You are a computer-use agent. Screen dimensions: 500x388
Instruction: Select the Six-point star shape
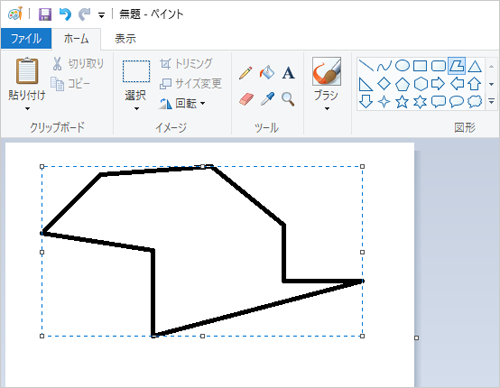pyautogui.click(x=420, y=101)
